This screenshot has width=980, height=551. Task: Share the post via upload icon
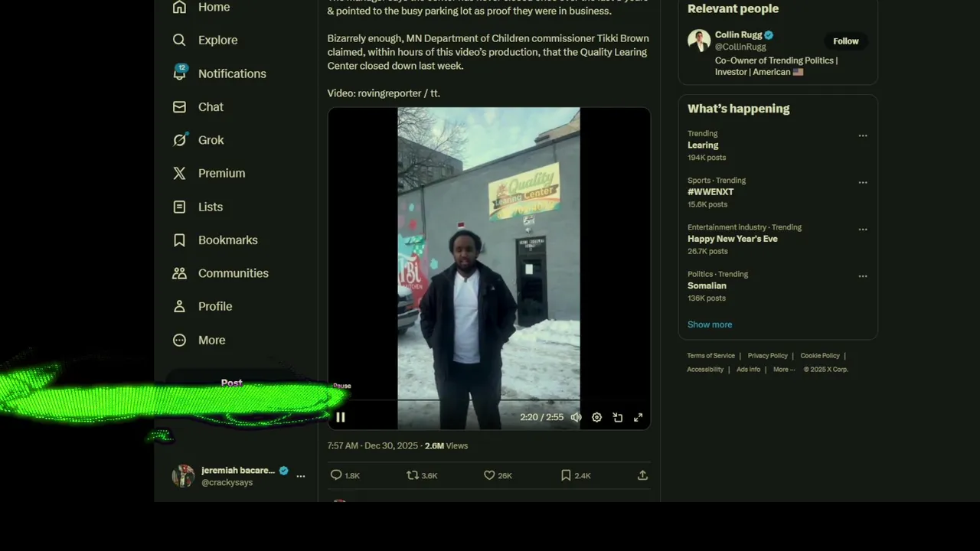[642, 475]
